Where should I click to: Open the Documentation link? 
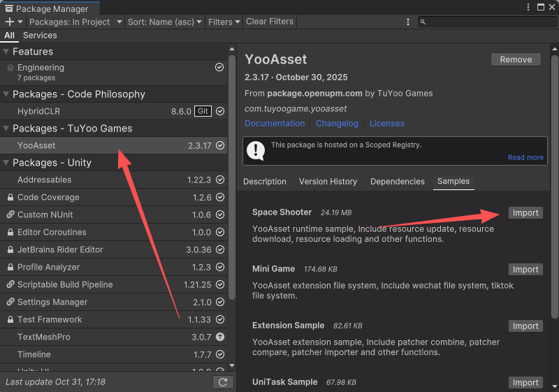275,123
